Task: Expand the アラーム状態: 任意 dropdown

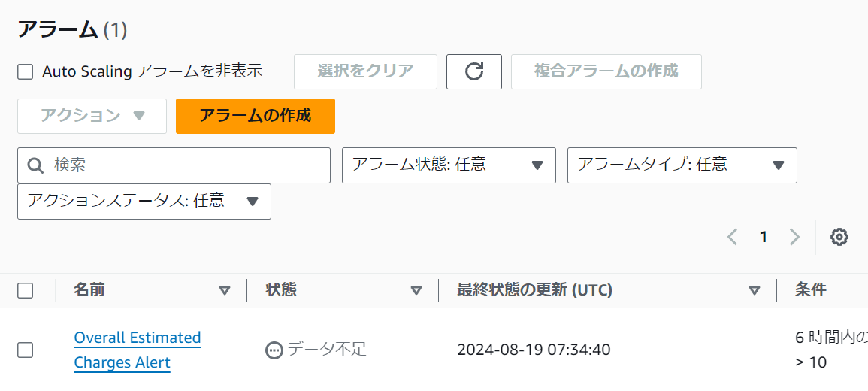Action: 449,165
